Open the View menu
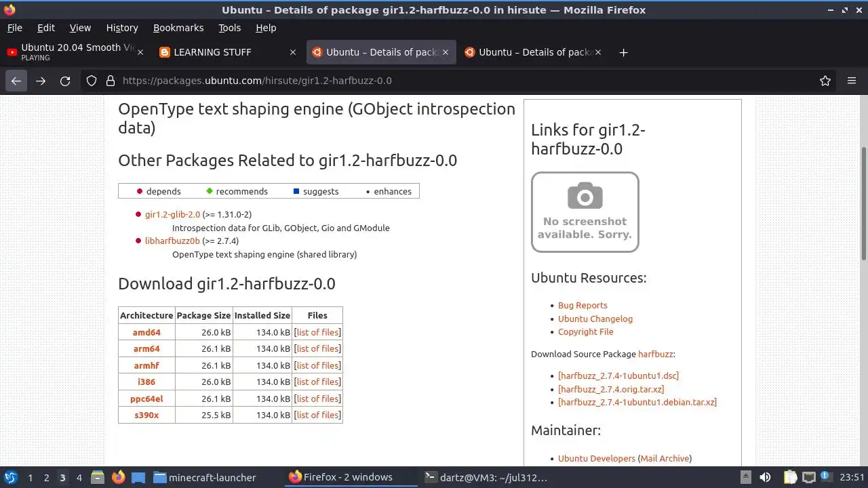 point(80,28)
